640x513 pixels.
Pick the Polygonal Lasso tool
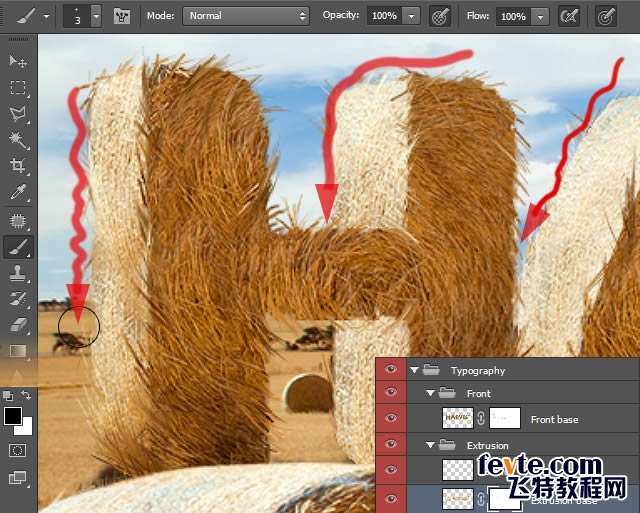(18, 114)
